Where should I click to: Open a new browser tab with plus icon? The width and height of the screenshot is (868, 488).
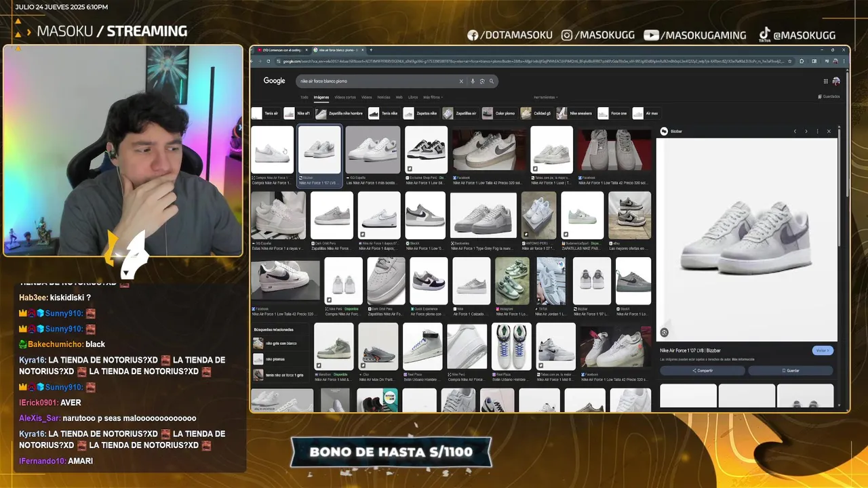click(371, 50)
